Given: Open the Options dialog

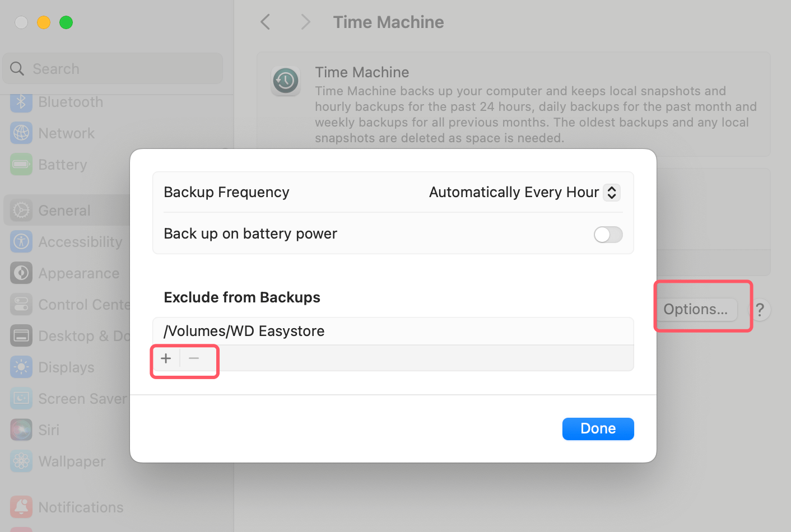Looking at the screenshot, I should (696, 309).
